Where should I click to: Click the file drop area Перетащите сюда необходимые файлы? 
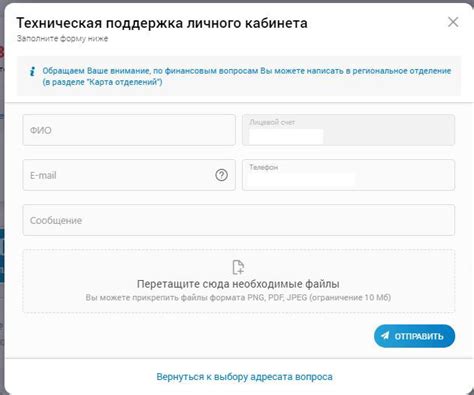click(x=239, y=281)
